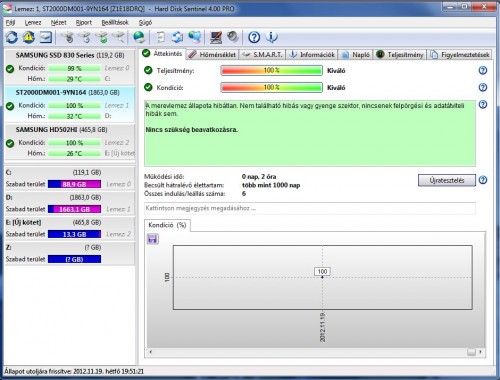The height and width of the screenshot is (380, 500).
Task: Click the floppy save icon in the chart
Action: point(153,239)
